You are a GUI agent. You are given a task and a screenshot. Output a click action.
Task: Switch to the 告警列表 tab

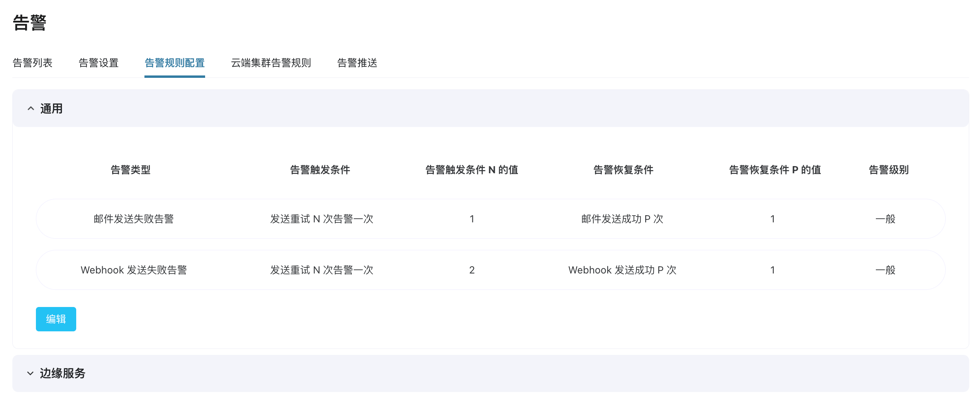[x=33, y=63]
